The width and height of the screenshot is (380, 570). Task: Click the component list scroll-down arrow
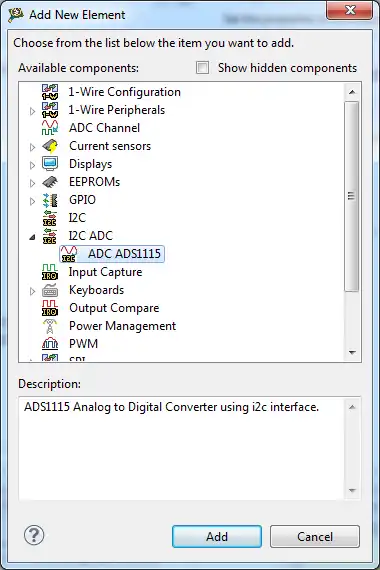click(352, 352)
